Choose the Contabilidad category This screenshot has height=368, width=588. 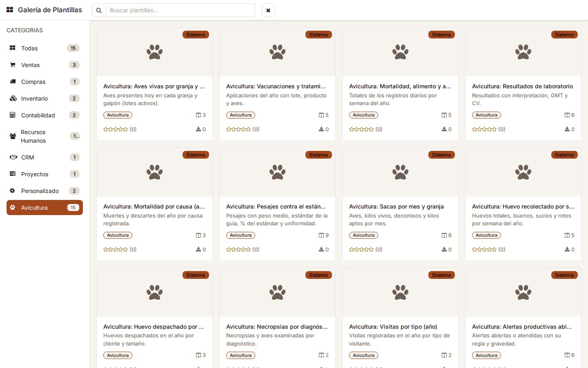45,115
